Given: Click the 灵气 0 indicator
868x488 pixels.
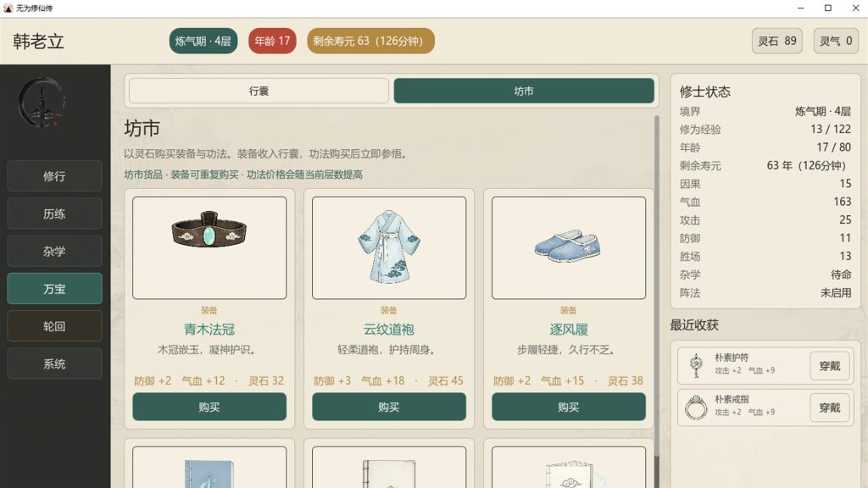Looking at the screenshot, I should pos(835,41).
